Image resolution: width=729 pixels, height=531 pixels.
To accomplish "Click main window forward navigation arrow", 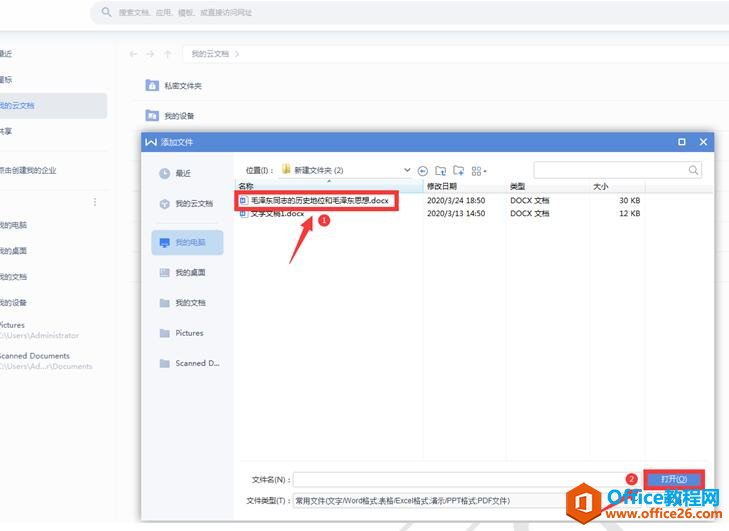I will pyautogui.click(x=150, y=54).
